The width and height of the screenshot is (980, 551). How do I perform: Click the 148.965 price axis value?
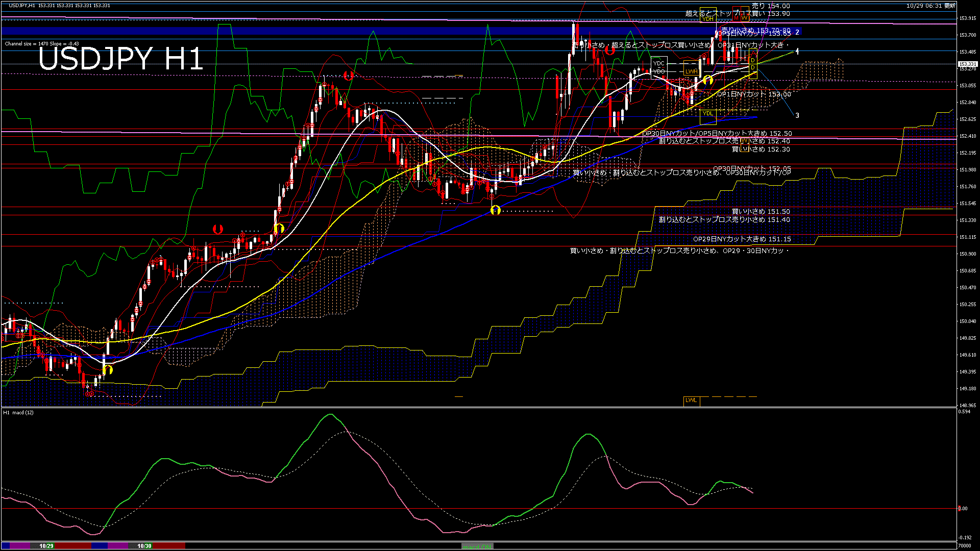(968, 406)
